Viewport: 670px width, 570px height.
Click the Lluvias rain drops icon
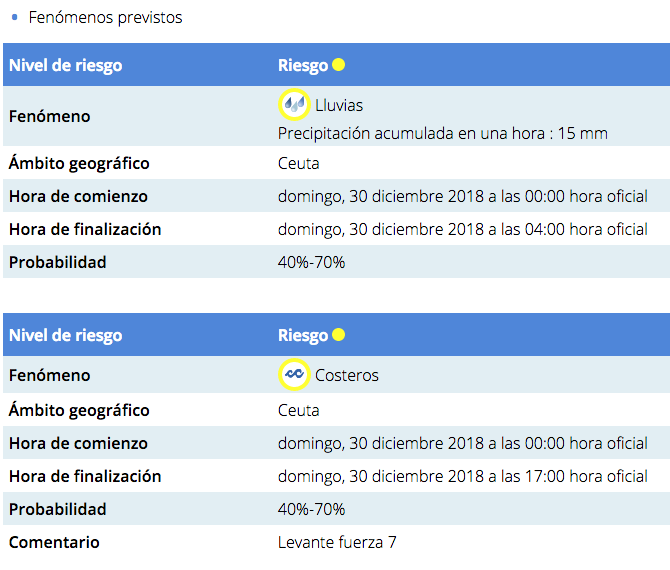tap(293, 104)
